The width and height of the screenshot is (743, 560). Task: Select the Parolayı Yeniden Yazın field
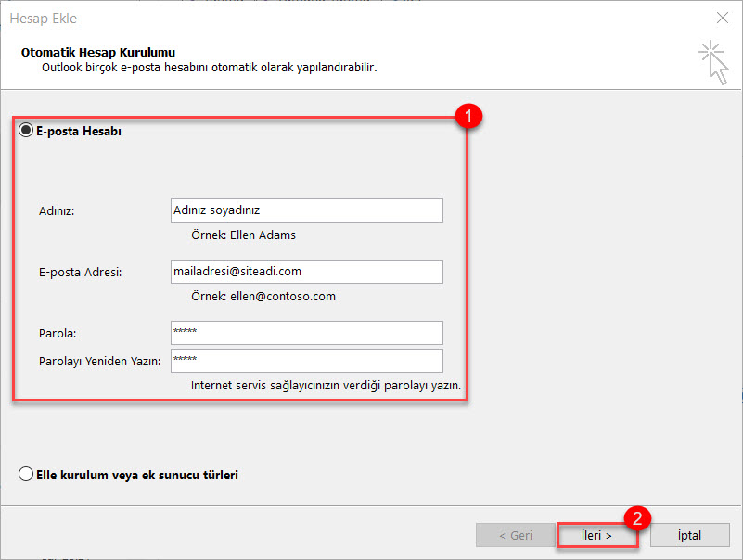click(306, 361)
